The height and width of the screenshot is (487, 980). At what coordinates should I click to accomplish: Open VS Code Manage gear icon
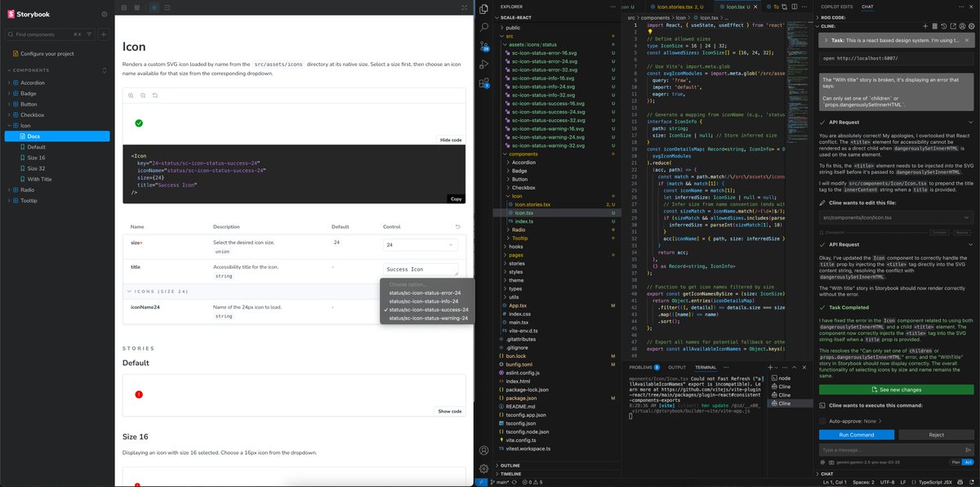click(485, 469)
